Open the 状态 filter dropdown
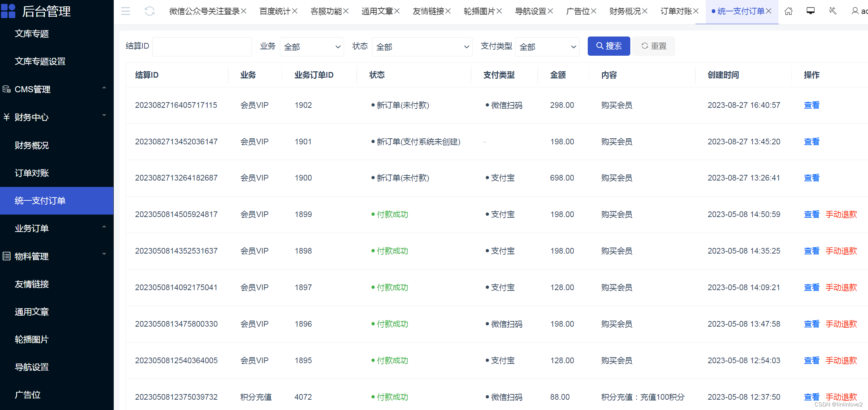The image size is (868, 410). (422, 47)
